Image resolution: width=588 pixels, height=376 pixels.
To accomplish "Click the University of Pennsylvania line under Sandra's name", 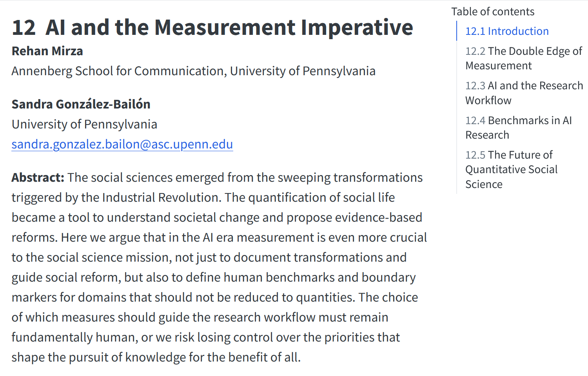I will (84, 124).
